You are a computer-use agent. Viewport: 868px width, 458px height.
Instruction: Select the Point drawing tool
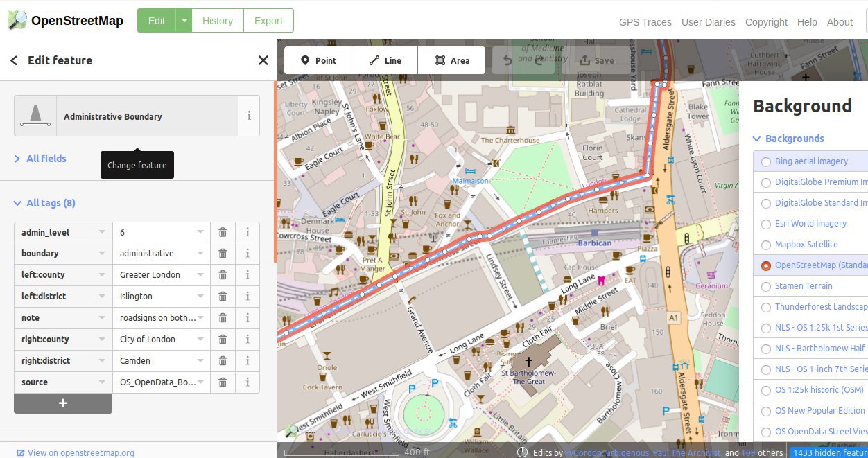318,60
